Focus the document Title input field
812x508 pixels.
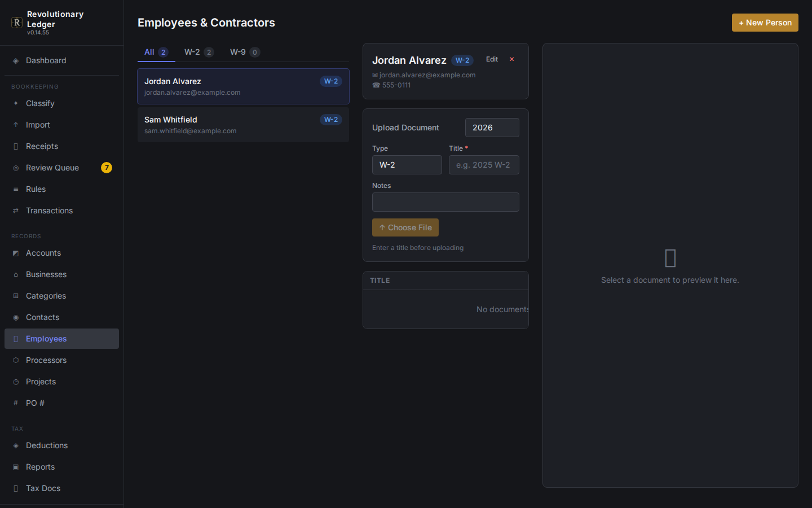(484, 165)
